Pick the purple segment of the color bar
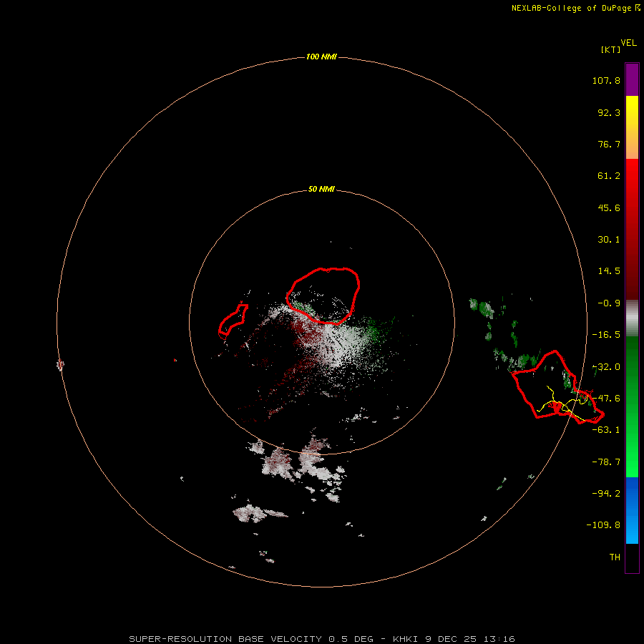Image resolution: width=644 pixels, height=644 pixels. tap(632, 79)
